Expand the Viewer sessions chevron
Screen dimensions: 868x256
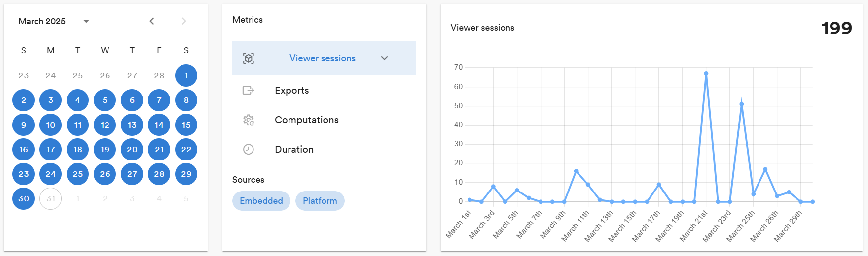tap(384, 58)
